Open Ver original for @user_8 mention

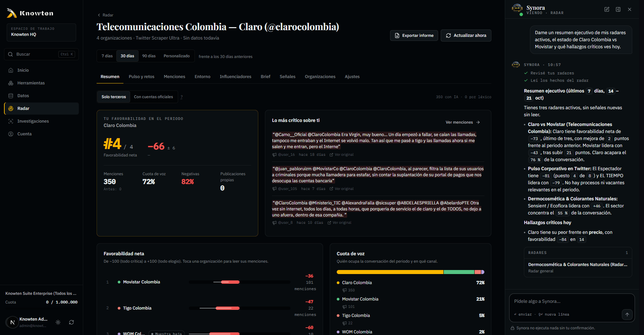(x=339, y=223)
